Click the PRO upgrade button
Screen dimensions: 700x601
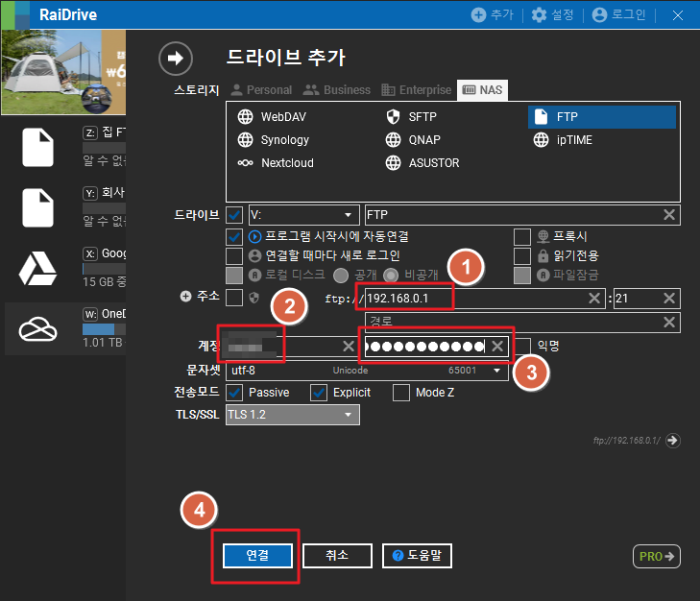656,556
